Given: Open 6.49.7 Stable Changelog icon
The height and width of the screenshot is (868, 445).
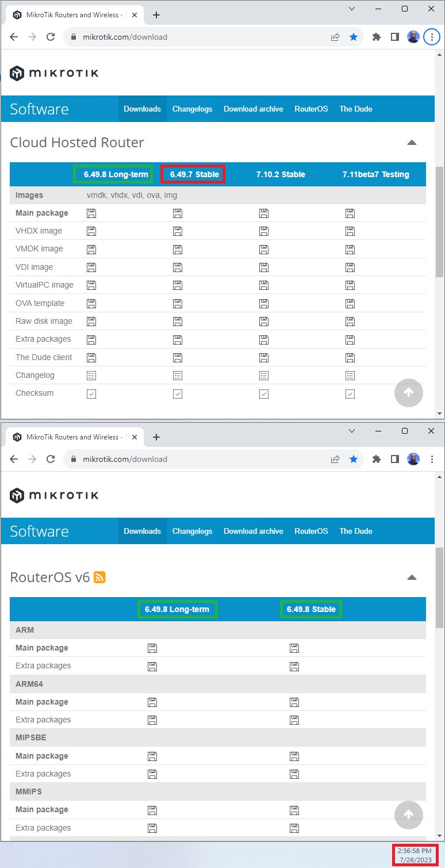Looking at the screenshot, I should click(x=178, y=376).
